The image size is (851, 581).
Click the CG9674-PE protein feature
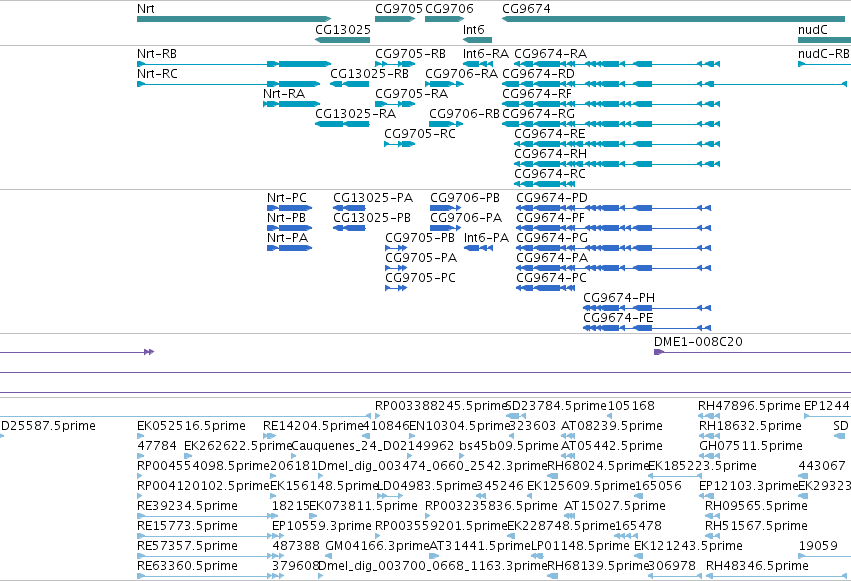point(647,328)
